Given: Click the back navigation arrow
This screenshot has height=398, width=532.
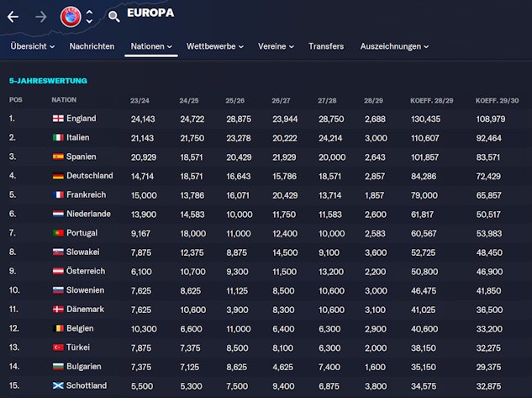Looking at the screenshot, I should coord(13,16).
